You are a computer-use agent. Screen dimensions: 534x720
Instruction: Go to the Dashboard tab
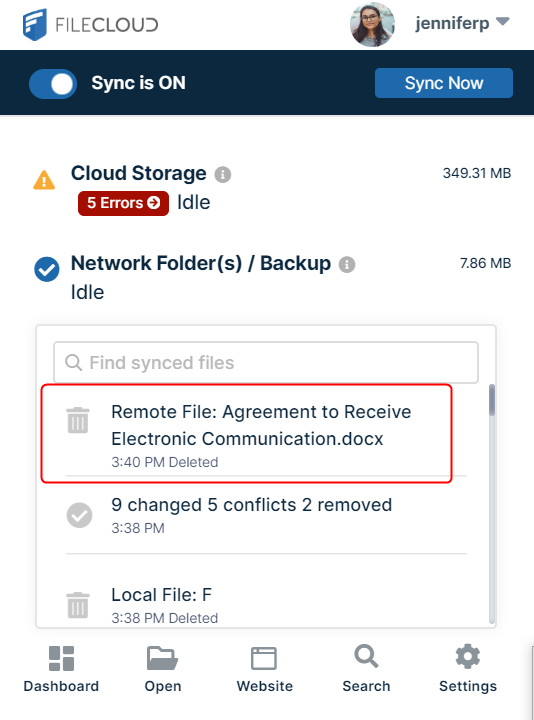61,669
